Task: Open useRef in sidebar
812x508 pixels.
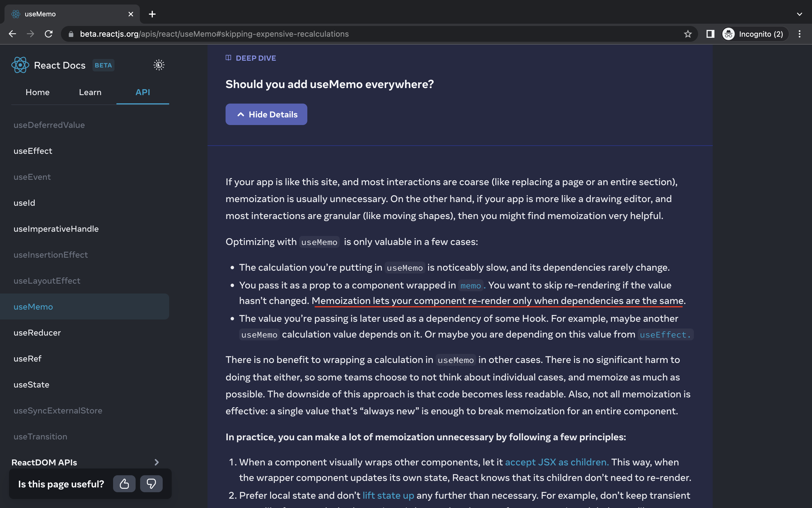Action: click(28, 358)
